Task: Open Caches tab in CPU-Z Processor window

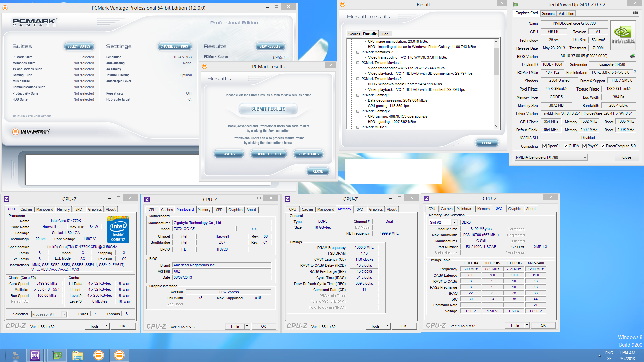Action: pos(26,209)
